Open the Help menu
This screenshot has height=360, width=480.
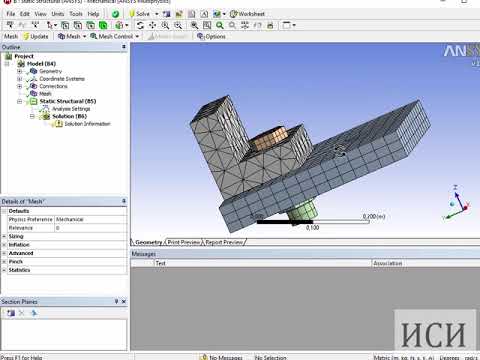coord(93,14)
